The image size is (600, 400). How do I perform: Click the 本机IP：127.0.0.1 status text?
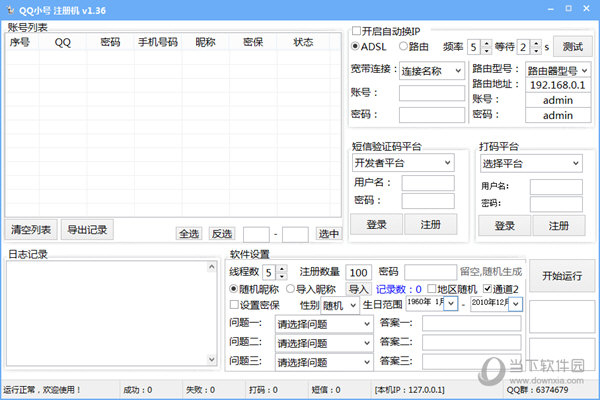pyautogui.click(x=410, y=390)
